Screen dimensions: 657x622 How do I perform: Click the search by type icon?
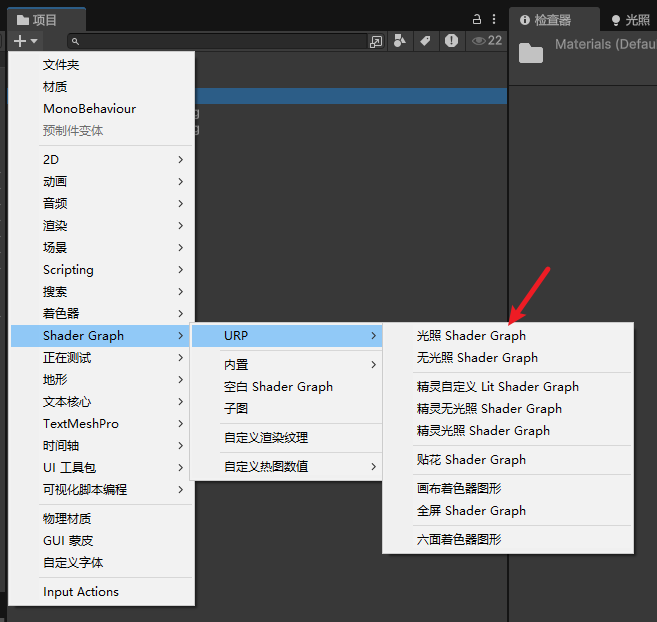point(400,41)
